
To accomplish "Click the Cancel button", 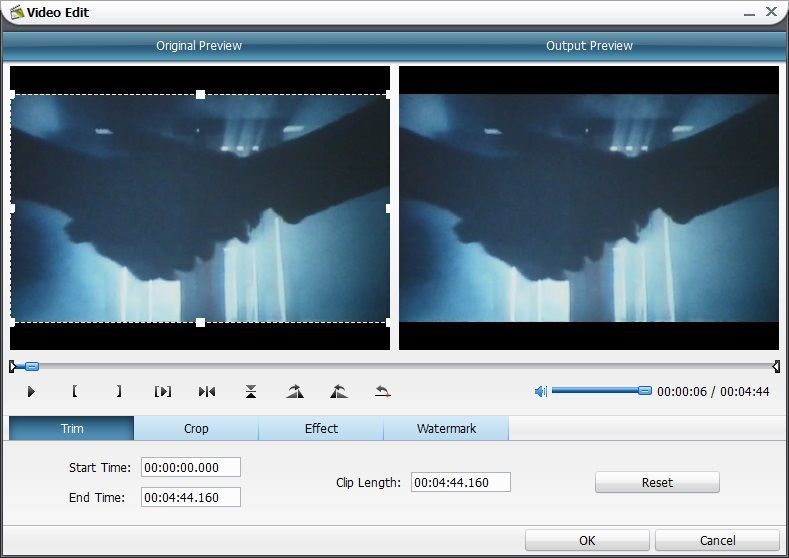I will coord(718,540).
